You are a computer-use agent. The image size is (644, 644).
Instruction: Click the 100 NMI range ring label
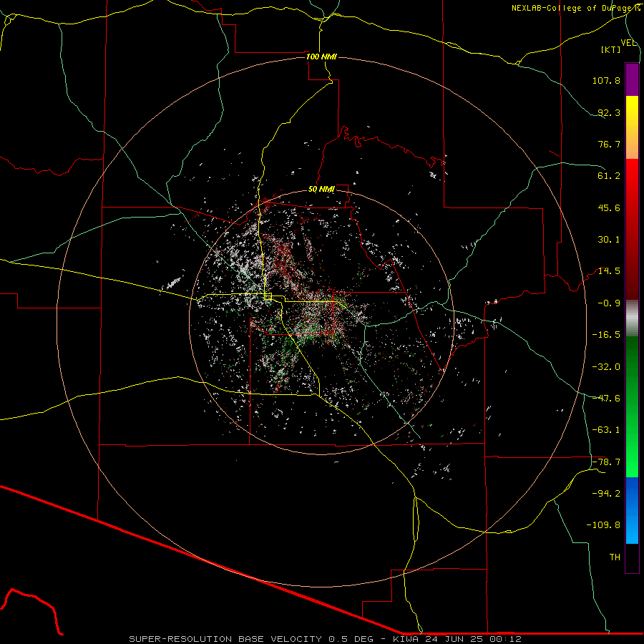321,57
